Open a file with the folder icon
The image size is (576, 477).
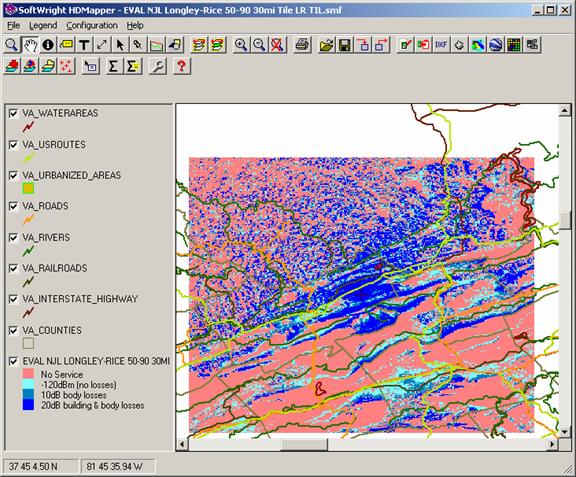326,45
